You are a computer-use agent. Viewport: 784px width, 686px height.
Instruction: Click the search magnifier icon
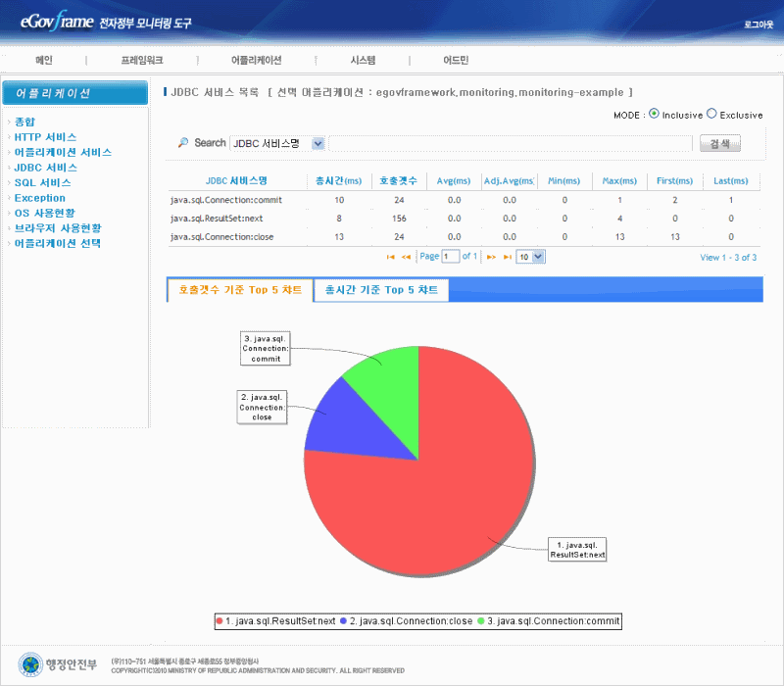[x=183, y=143]
